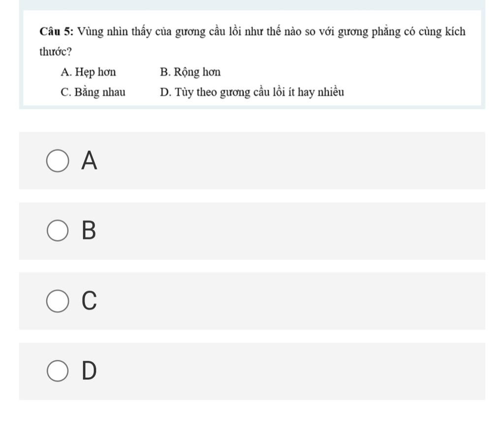Click the 'Câu 5:' question heading
This screenshot has width=504, height=422.
57,32
